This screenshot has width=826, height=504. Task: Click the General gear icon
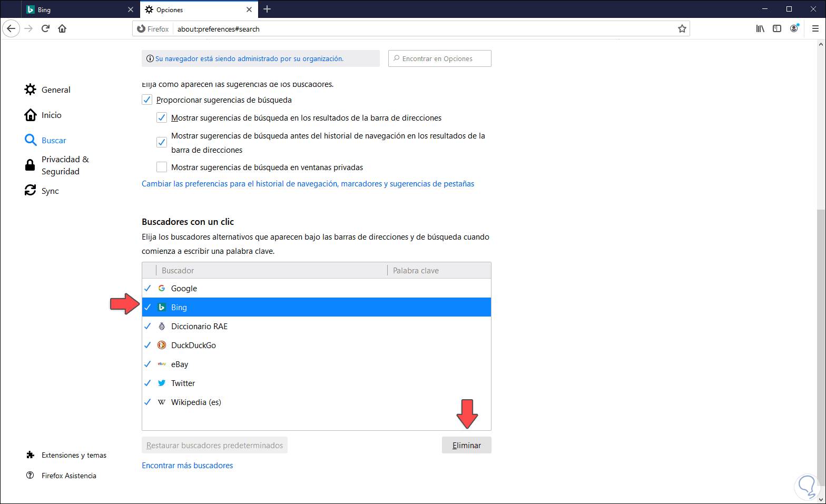click(31, 90)
